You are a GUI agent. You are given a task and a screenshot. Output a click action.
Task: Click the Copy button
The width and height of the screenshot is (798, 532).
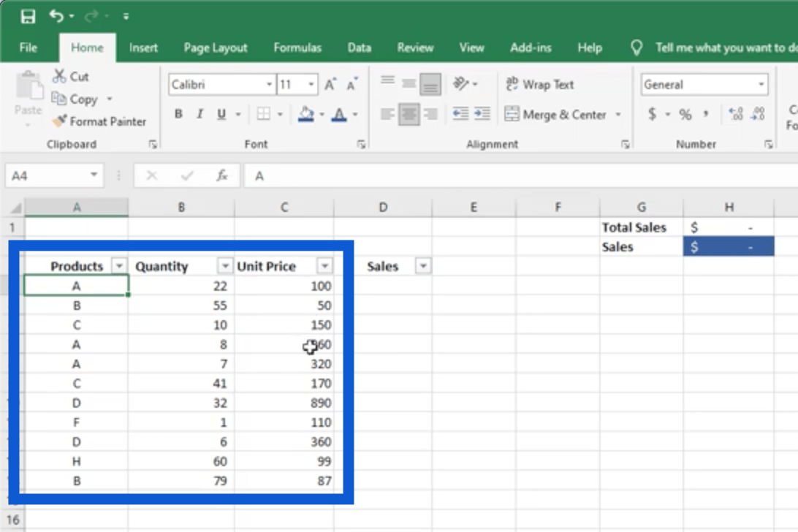tap(75, 99)
